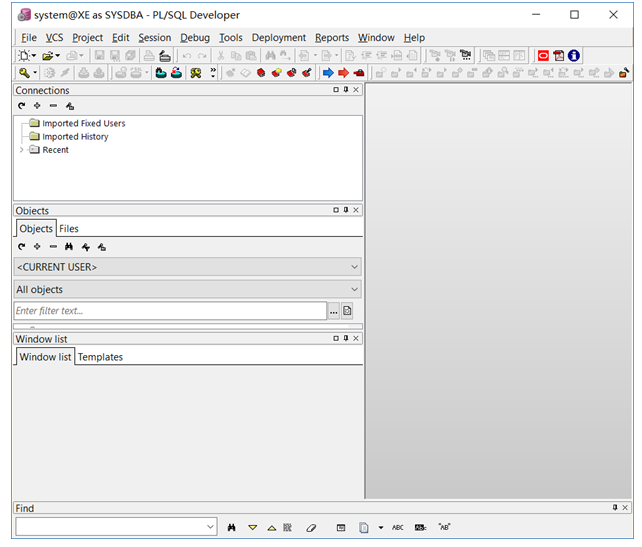The height and width of the screenshot is (547, 642).
Task: Pin the Objects panel
Action: click(346, 210)
